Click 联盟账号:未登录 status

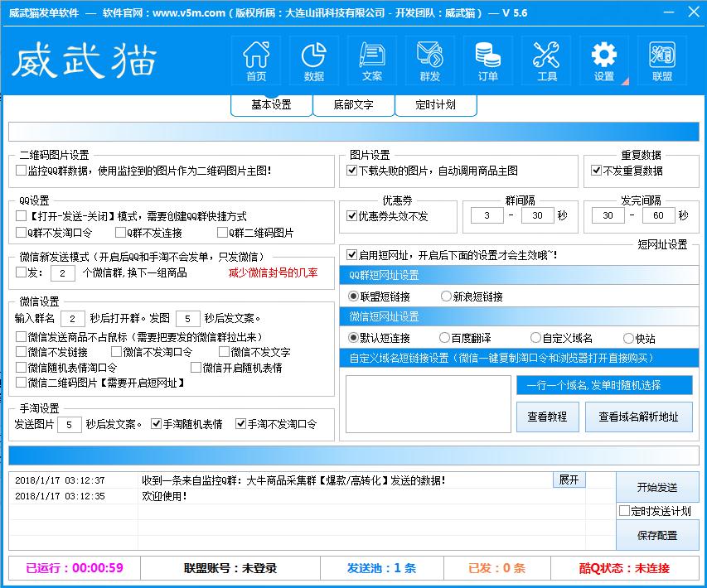230,568
